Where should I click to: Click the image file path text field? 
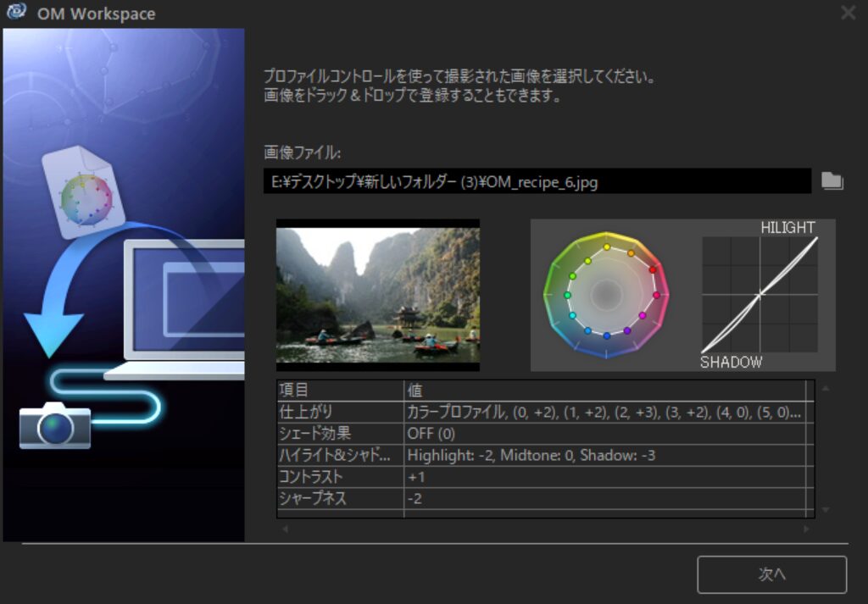click(537, 181)
